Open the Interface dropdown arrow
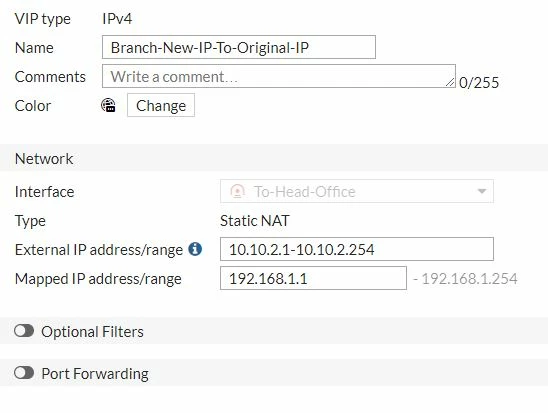Screen dimensions: 548x413 482,191
